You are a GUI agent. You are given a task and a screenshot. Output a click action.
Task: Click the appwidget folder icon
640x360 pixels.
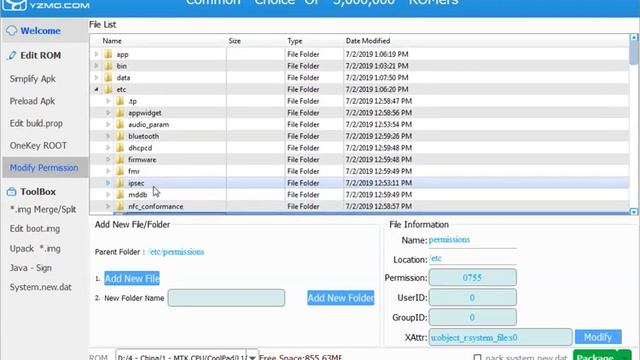pos(120,113)
